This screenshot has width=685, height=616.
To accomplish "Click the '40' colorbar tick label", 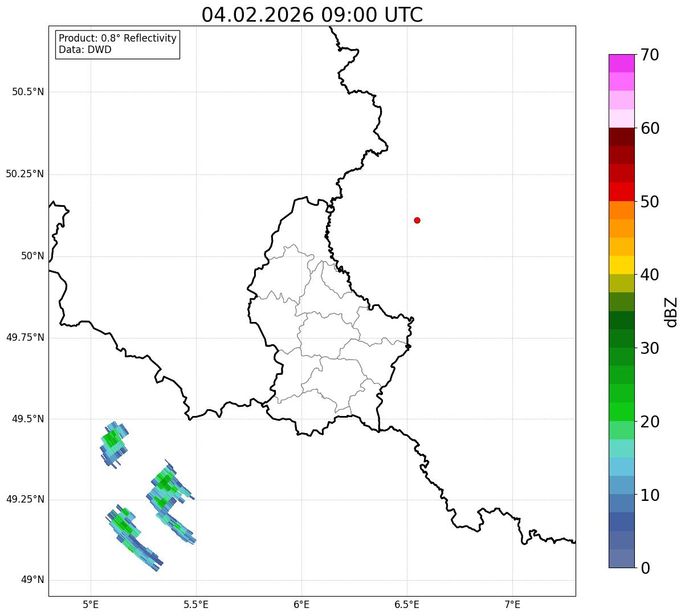I will [650, 275].
